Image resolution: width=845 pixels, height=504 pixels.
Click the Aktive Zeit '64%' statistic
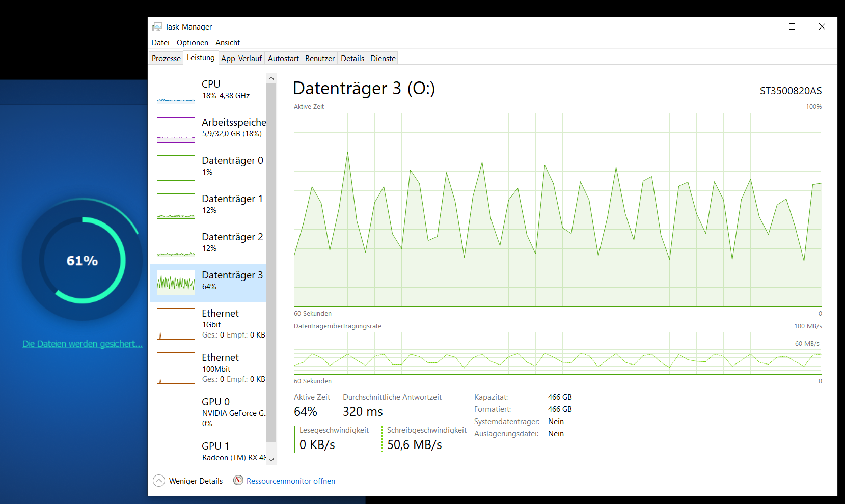point(306,411)
